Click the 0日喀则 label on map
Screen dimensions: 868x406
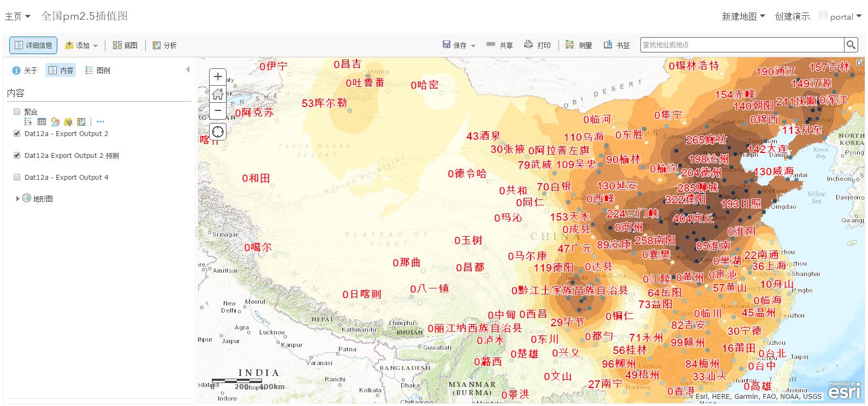coord(362,294)
